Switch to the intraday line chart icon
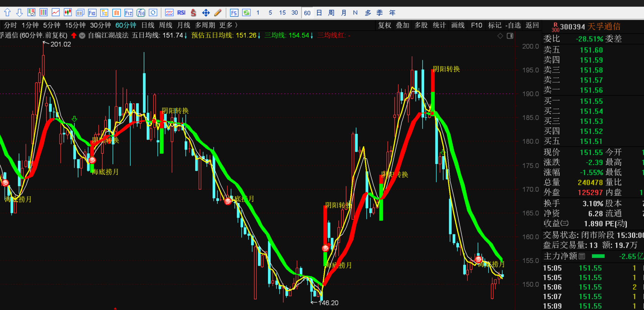The image size is (644, 310). 56,13
